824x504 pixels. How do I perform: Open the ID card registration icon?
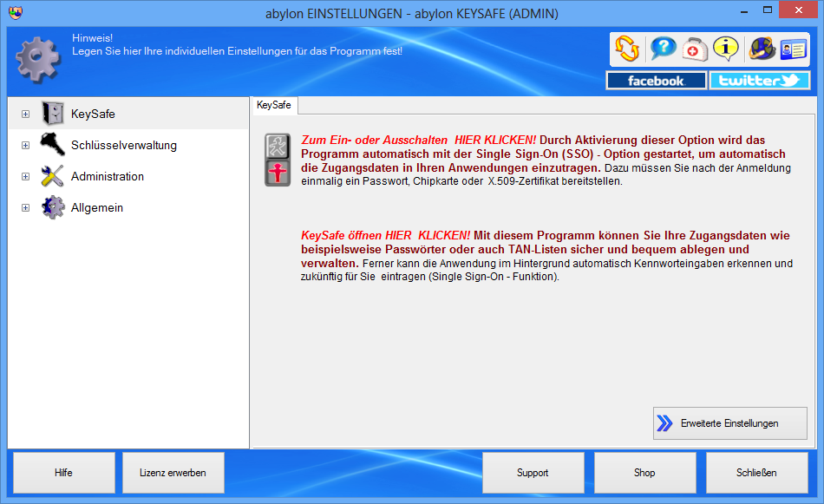click(x=793, y=49)
